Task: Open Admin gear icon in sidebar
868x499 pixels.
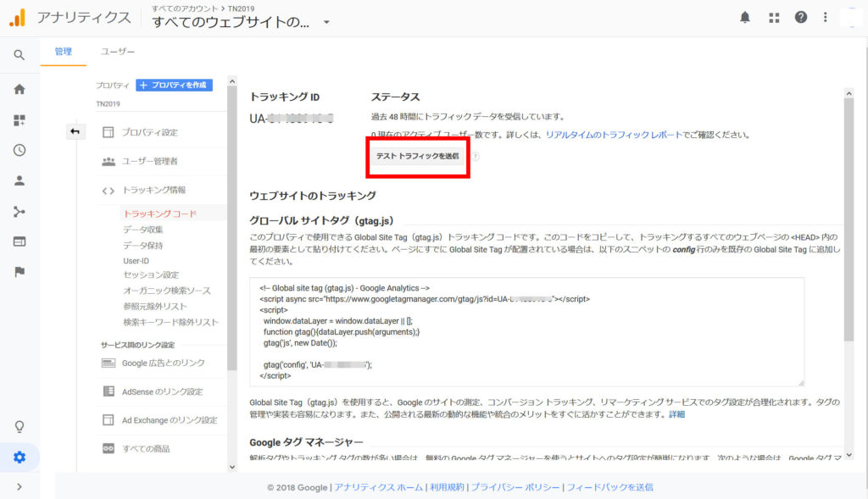Action: 19,457
